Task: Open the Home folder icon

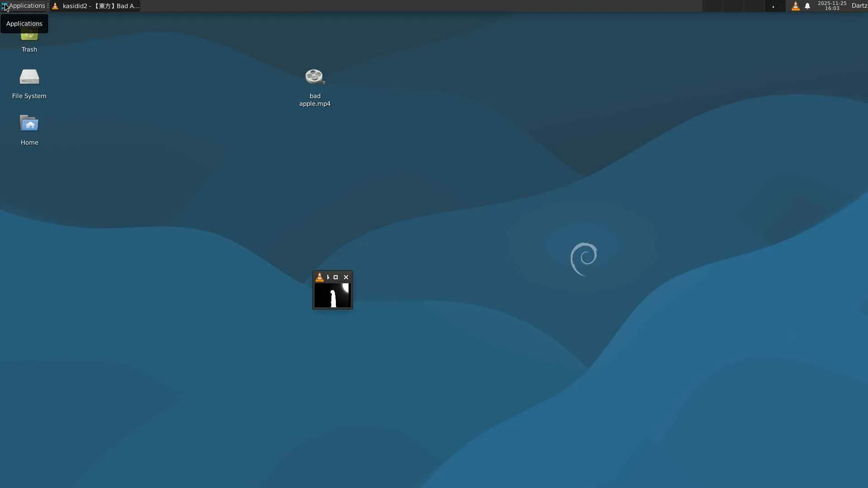Action: click(x=29, y=124)
